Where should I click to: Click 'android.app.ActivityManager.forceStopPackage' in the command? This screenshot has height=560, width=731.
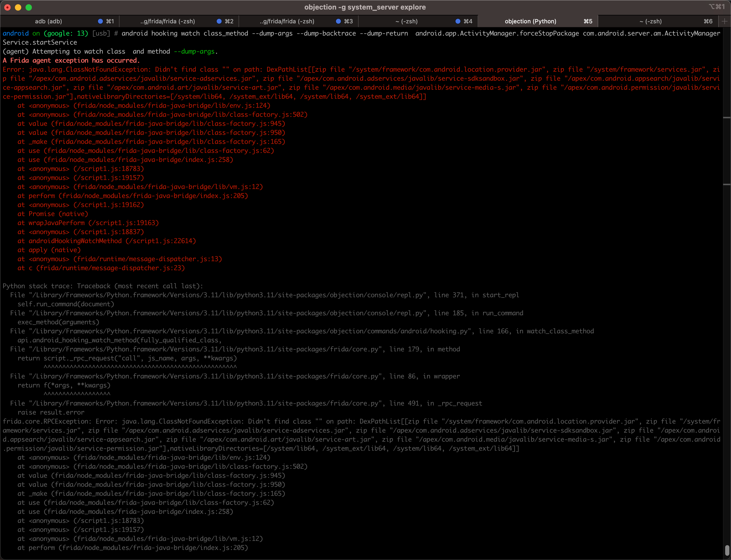click(497, 33)
